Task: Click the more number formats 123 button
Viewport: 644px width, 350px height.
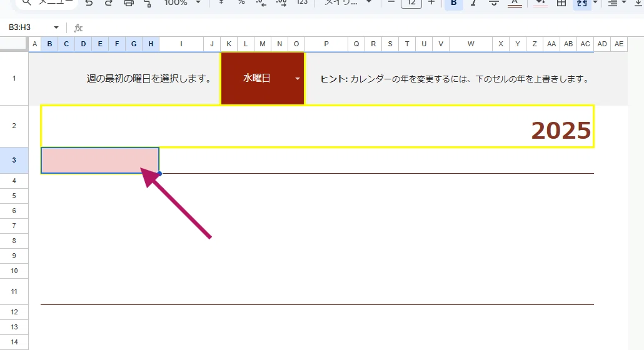Action: pyautogui.click(x=302, y=3)
